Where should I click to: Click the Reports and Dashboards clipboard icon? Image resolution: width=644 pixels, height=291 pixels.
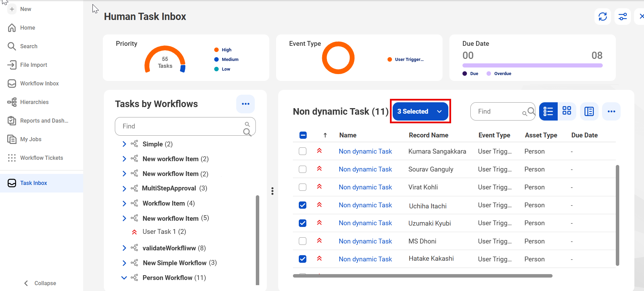coord(12,121)
